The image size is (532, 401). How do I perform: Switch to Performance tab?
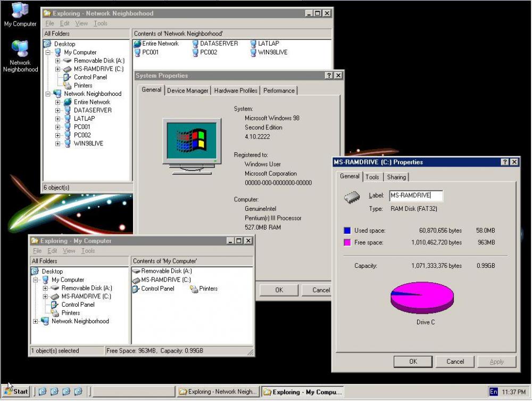point(279,91)
